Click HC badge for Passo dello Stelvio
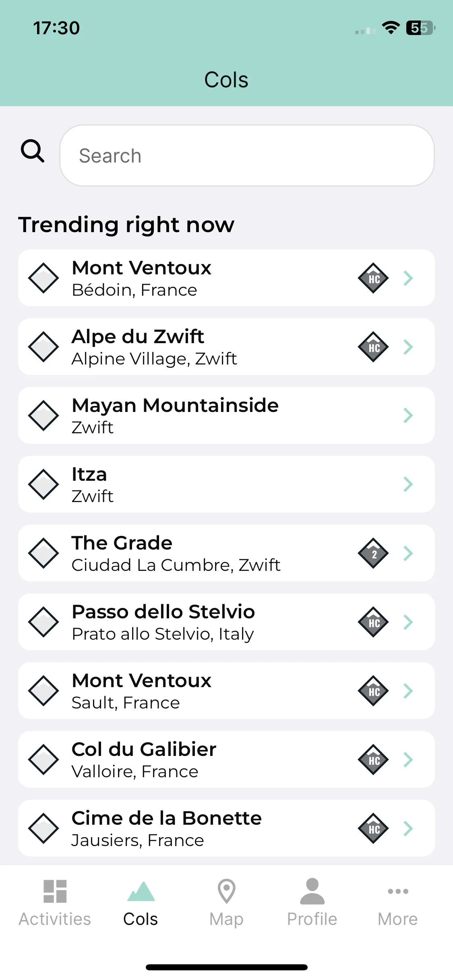Viewport: 453px width, 980px height. (x=373, y=622)
